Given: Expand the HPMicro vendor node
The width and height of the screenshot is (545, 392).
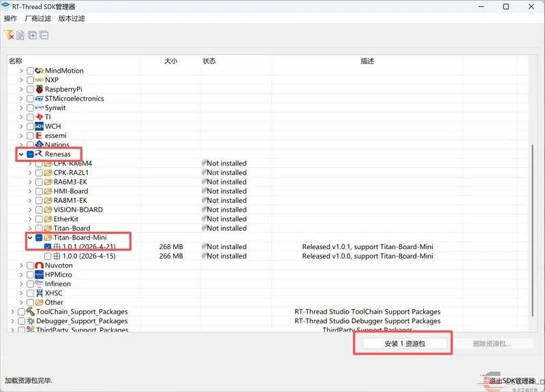Looking at the screenshot, I should pos(21,275).
